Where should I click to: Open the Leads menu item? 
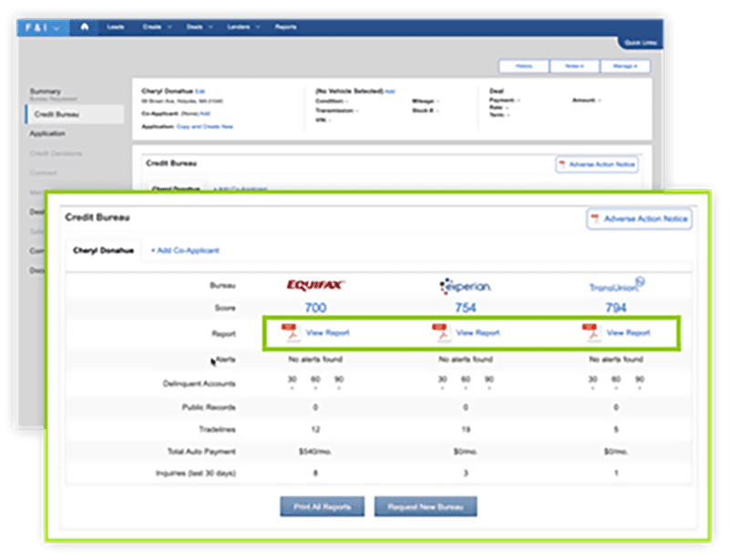pyautogui.click(x=116, y=27)
